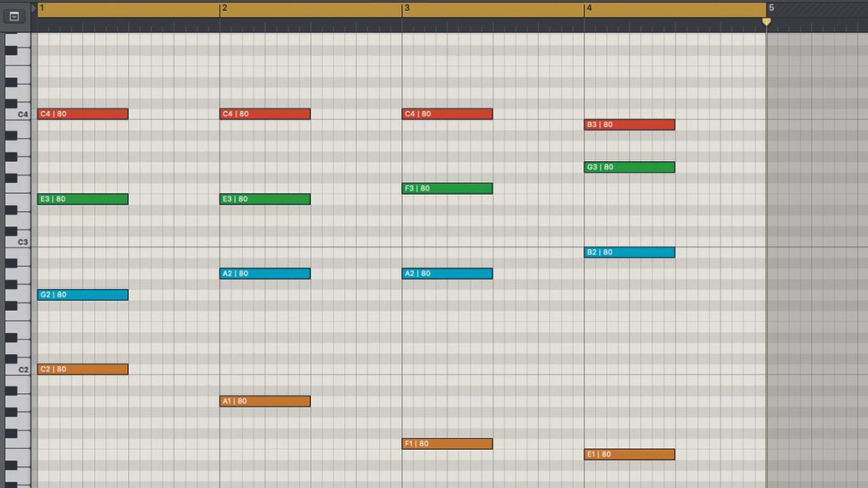Select the E1 note in bar 4
This screenshot has width=868, height=488.
628,453
